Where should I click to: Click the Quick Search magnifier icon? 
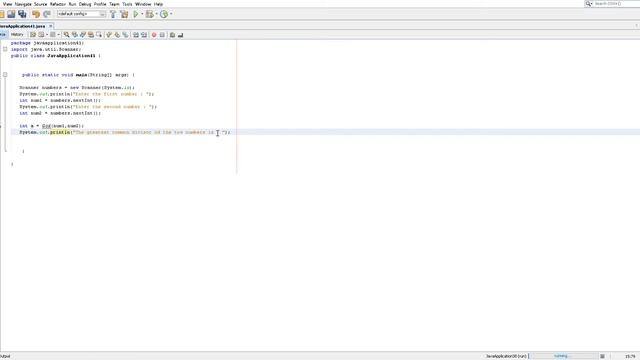pos(589,4)
